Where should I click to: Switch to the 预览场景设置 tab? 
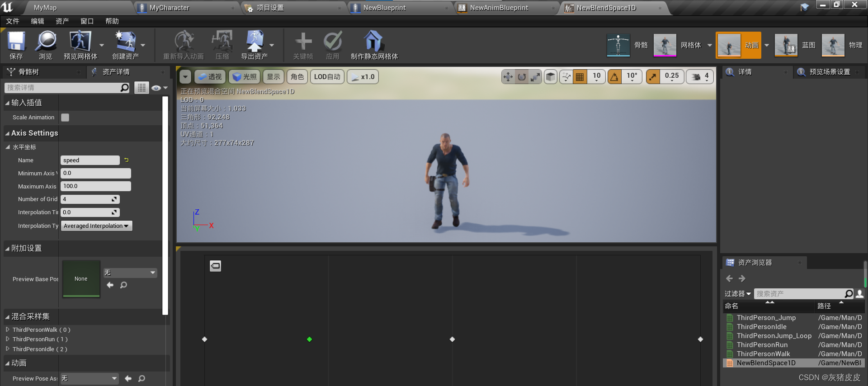[829, 72]
